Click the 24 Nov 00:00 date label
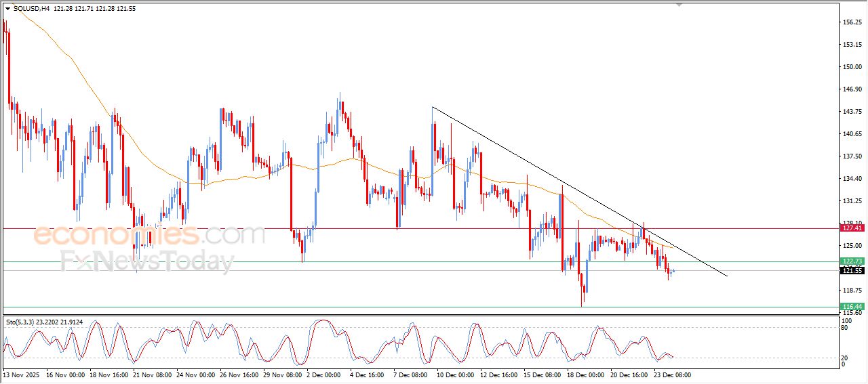Image resolution: width=868 pixels, height=384 pixels. [195, 375]
